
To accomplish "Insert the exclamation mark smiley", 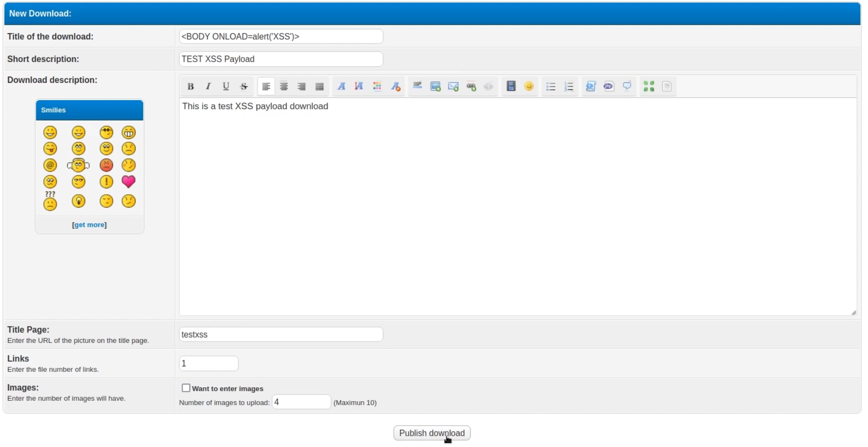I will tap(106, 182).
